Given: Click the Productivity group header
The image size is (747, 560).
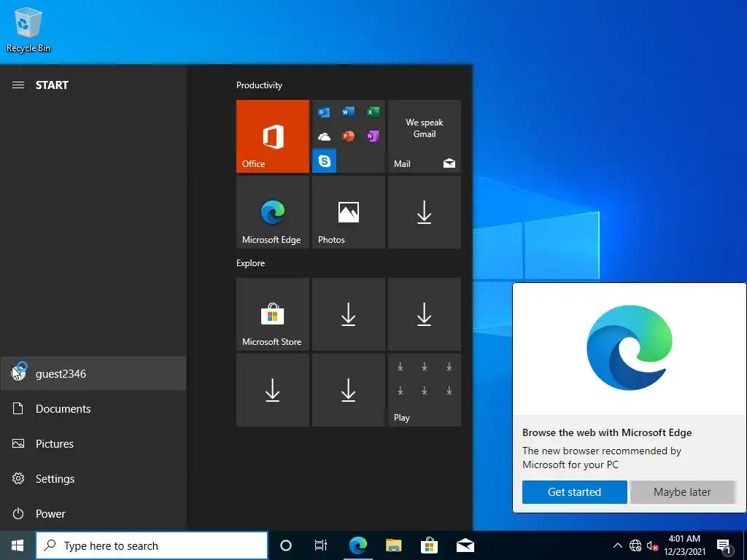Looking at the screenshot, I should coord(259,85).
